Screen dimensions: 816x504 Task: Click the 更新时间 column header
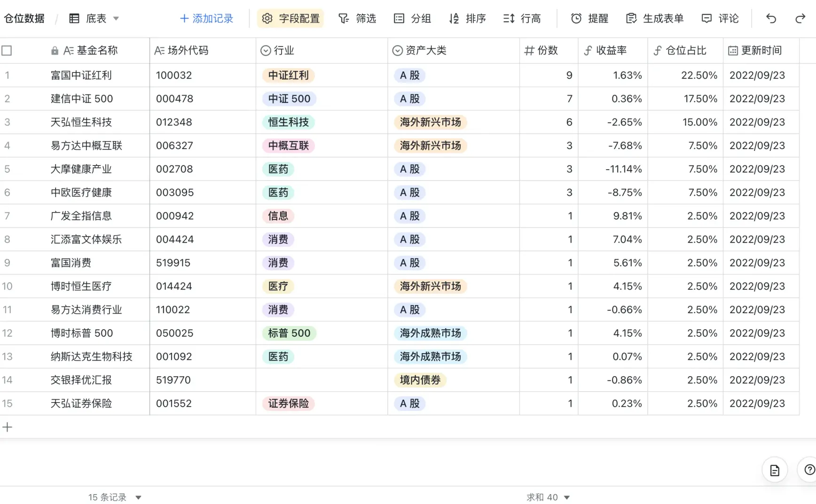pyautogui.click(x=761, y=50)
